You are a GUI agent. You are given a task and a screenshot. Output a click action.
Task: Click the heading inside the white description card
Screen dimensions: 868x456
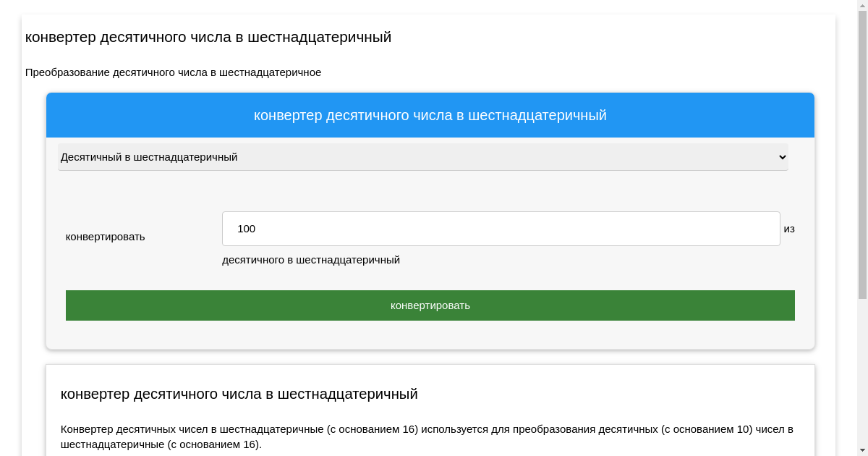click(x=239, y=394)
